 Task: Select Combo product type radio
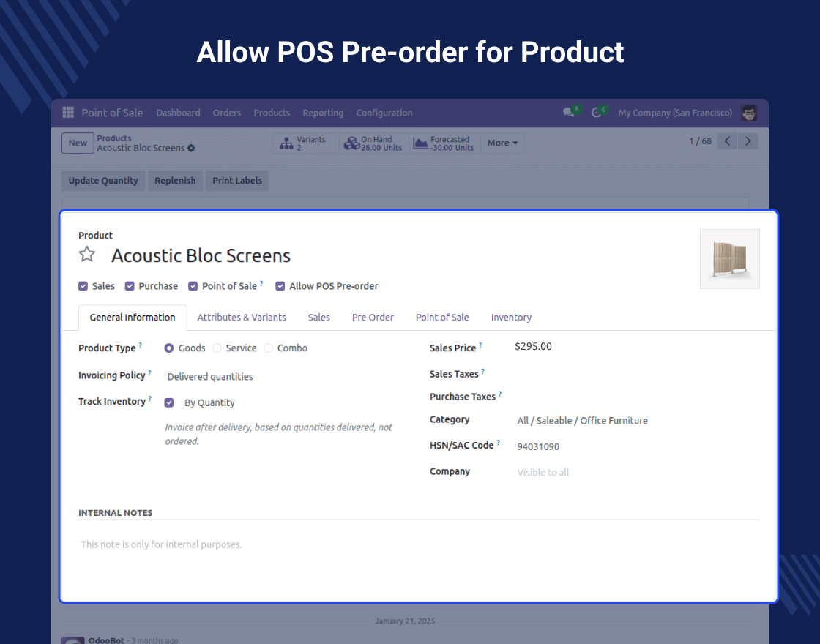(x=268, y=348)
